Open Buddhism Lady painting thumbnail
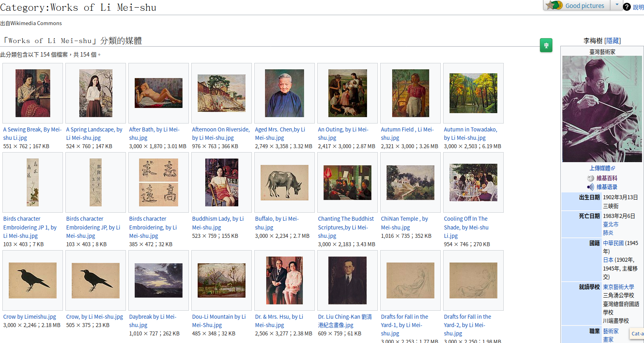644x343 pixels. pos(222,182)
